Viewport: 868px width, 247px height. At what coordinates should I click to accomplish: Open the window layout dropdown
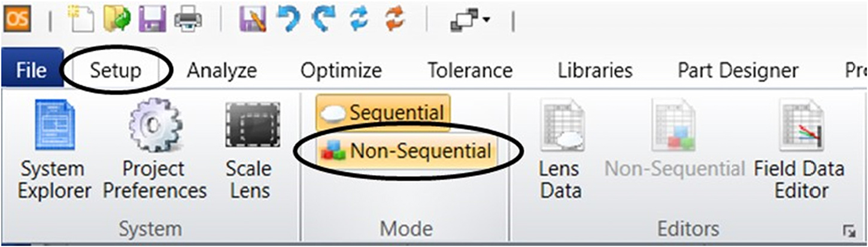(x=470, y=20)
